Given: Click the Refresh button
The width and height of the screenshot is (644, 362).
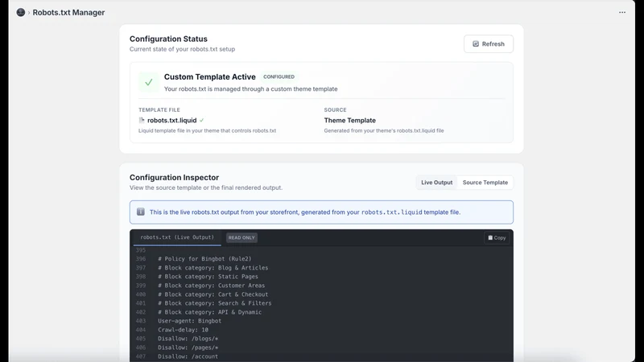Looking at the screenshot, I should tap(489, 44).
